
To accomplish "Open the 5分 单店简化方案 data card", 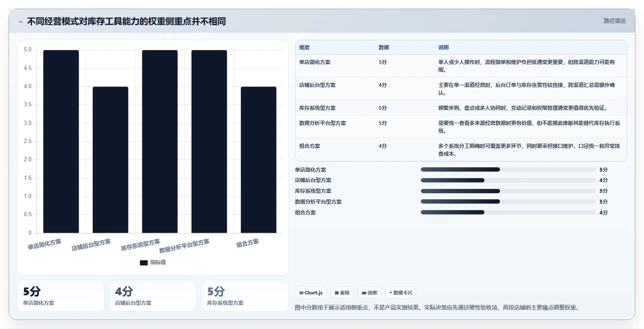I will tap(61, 296).
